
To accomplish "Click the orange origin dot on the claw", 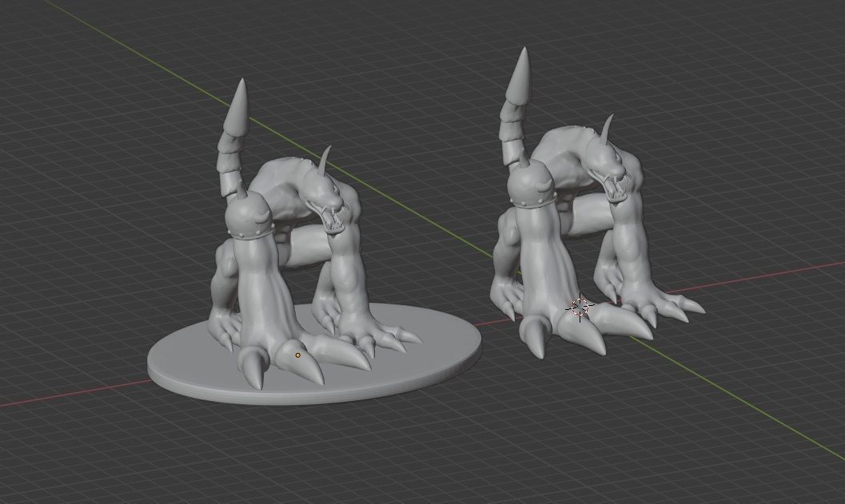I will (297, 355).
